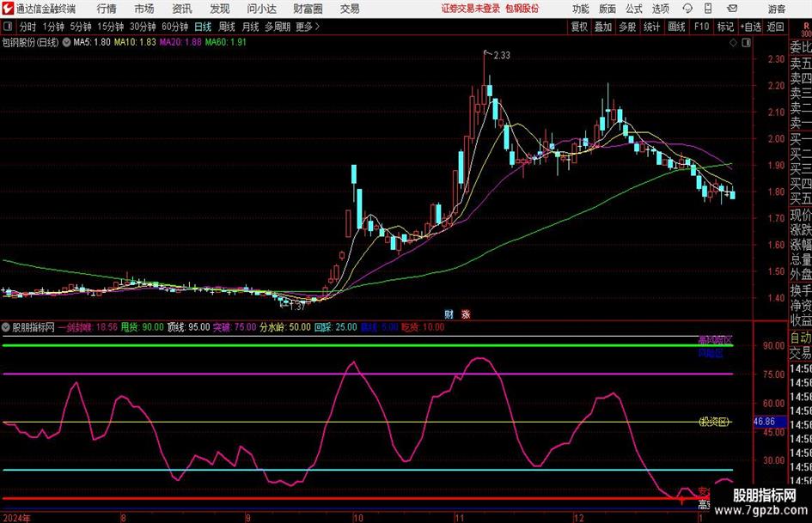
Task: Switch to 60分钟 period
Action: pyautogui.click(x=175, y=27)
